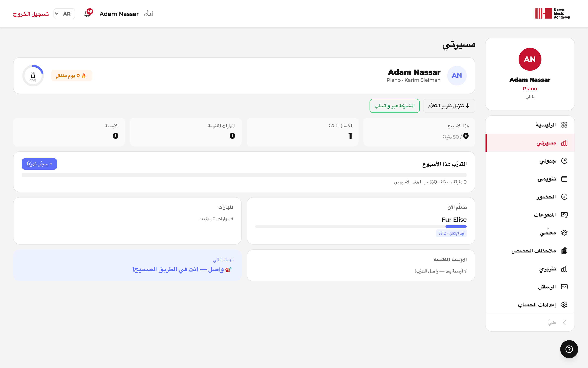Viewport: 588px width, 368px height.
Task: Click the إعدادات الحساب gear icon
Action: coord(564,305)
